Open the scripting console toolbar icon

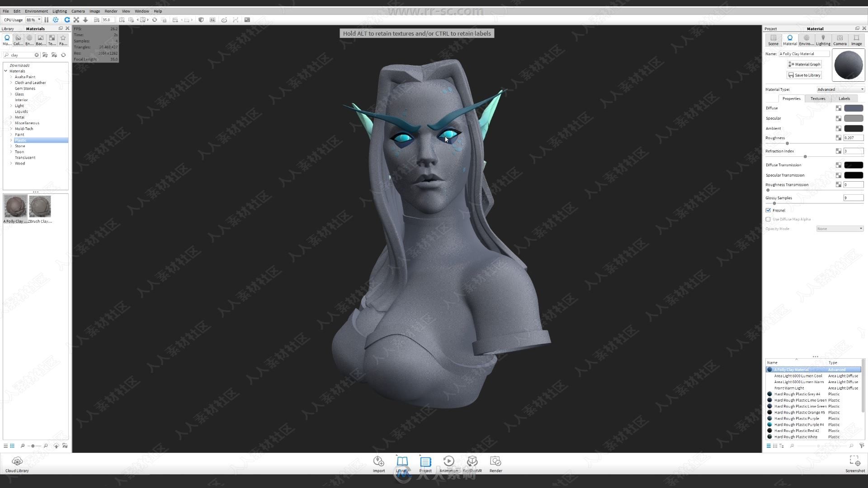247,20
